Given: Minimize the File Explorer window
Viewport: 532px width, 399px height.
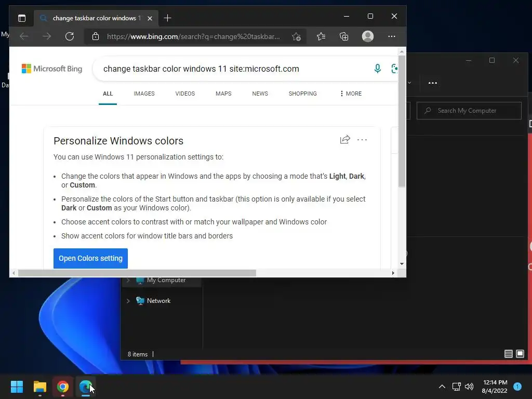Looking at the screenshot, I should click(469, 60).
